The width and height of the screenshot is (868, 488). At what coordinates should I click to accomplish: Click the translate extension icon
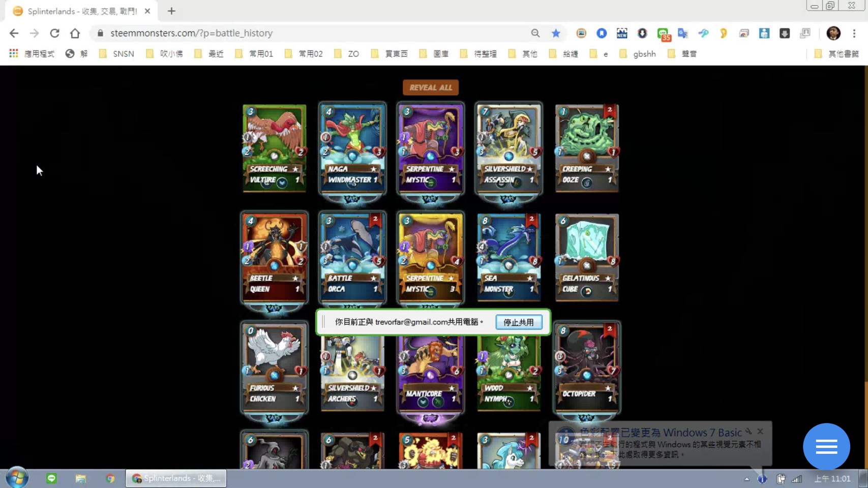[x=683, y=33]
